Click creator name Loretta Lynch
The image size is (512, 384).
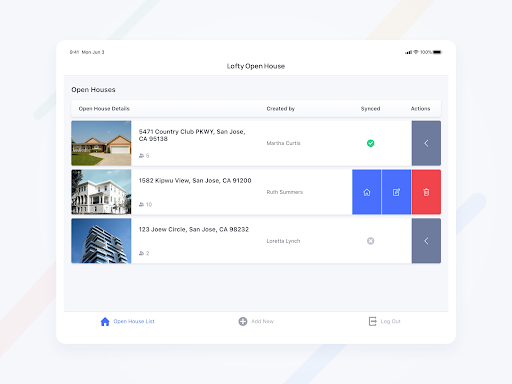283,241
